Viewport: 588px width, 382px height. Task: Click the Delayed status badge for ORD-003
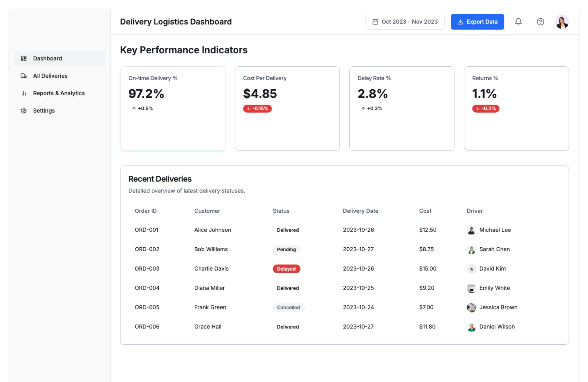tap(286, 269)
